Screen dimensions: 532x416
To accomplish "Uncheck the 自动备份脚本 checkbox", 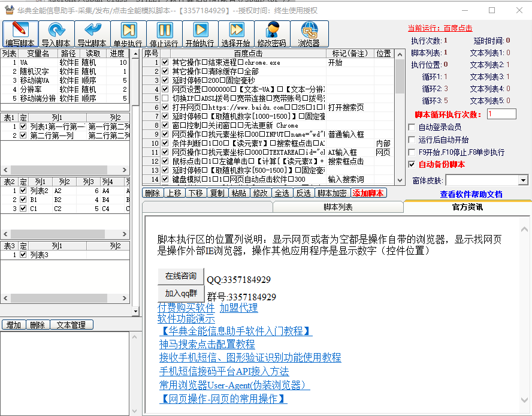I will 412,164.
